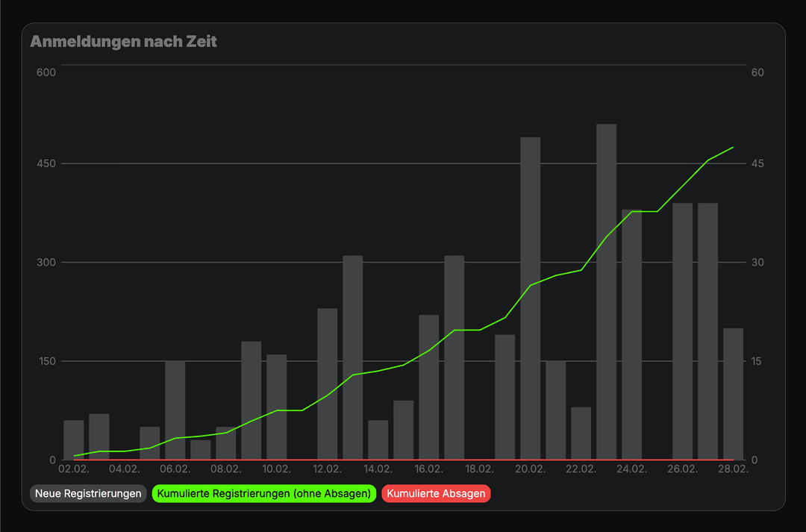Screen dimensions: 806x532
Task: Select the bar for 17.02.
Action: [x=454, y=358]
